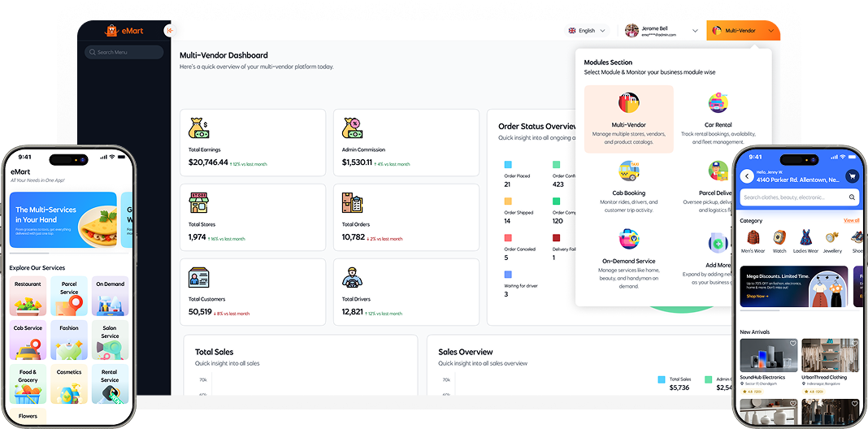868x429 pixels.
Task: Click the Total Sales blue legend swatch
Action: pos(662,379)
